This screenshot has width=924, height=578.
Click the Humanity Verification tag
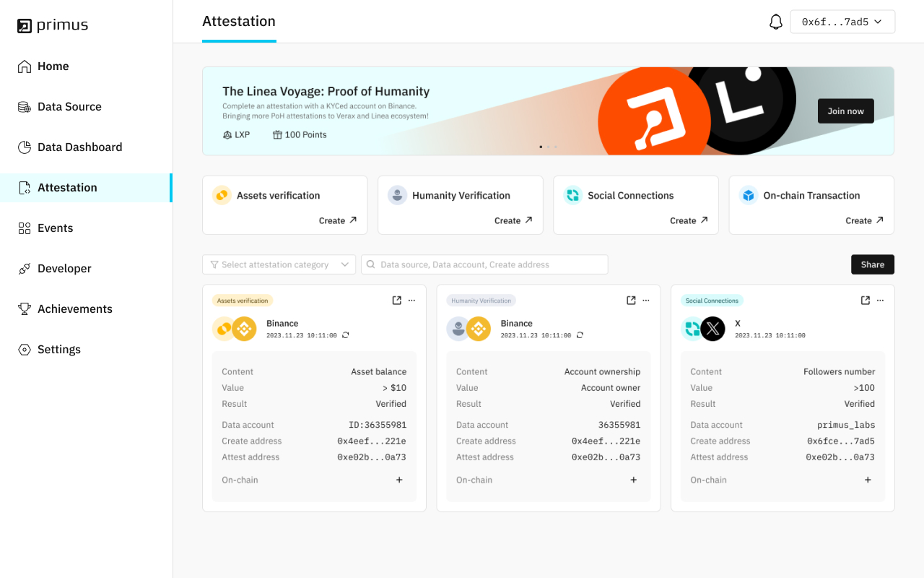click(x=481, y=301)
